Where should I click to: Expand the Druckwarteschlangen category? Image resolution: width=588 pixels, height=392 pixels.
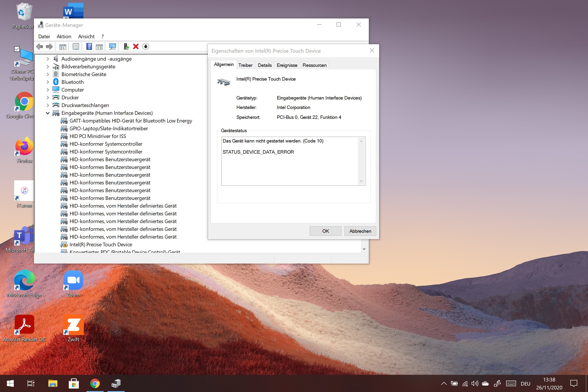click(x=48, y=105)
